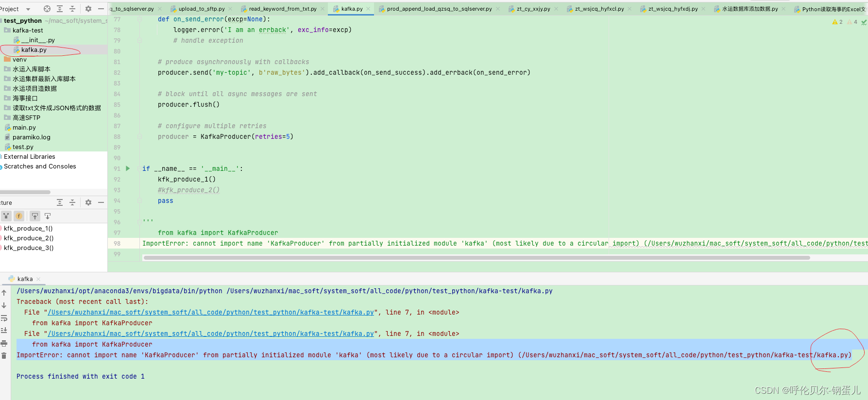Image resolution: width=868 pixels, height=400 pixels.
Task: Jump to kfk_produce_2() in Structure
Action: click(x=29, y=238)
